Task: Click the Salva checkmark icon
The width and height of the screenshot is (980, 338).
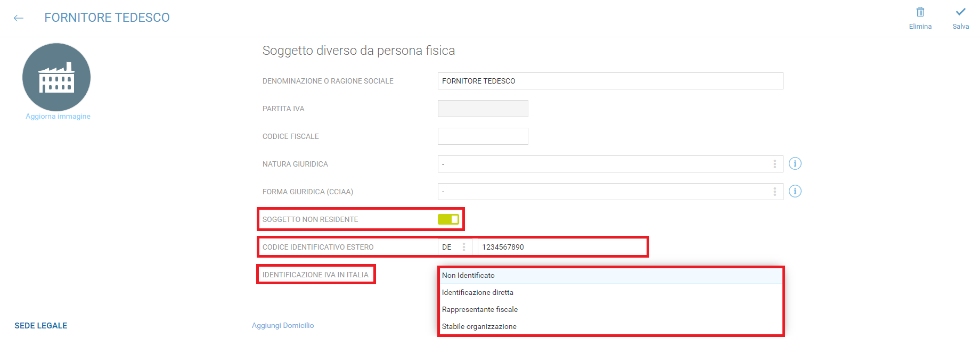Action: [961, 12]
